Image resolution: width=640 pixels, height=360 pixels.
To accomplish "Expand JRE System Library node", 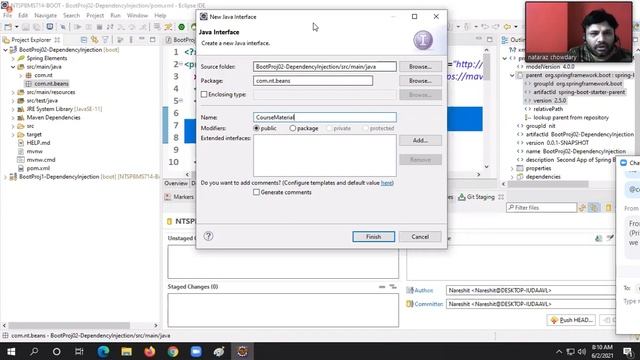I will [x=13, y=109].
